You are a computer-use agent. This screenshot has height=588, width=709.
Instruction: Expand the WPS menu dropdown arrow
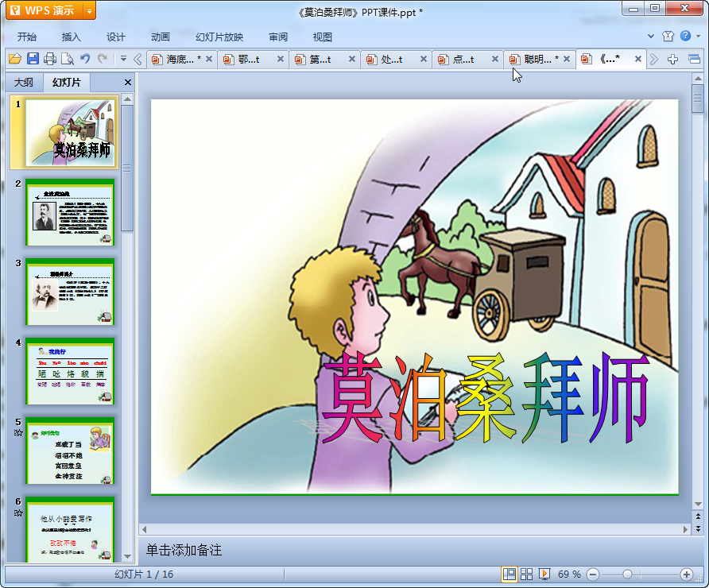[90, 11]
